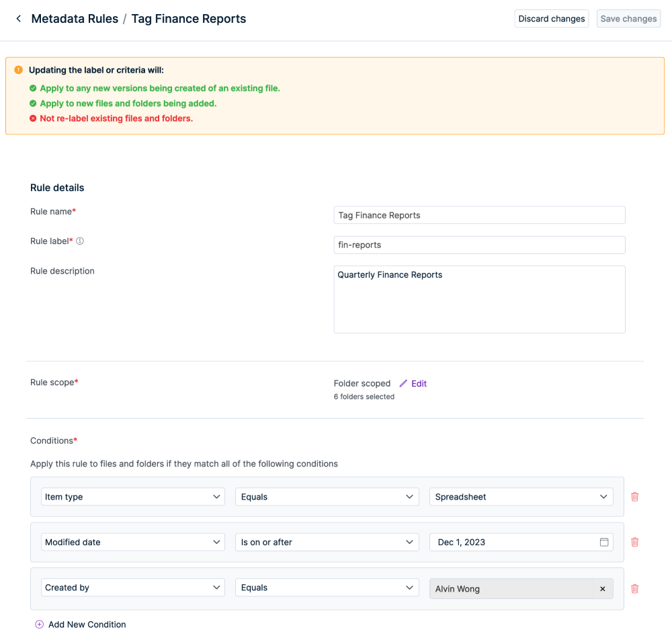Click Discard changes button
This screenshot has height=636, width=672.
(552, 19)
